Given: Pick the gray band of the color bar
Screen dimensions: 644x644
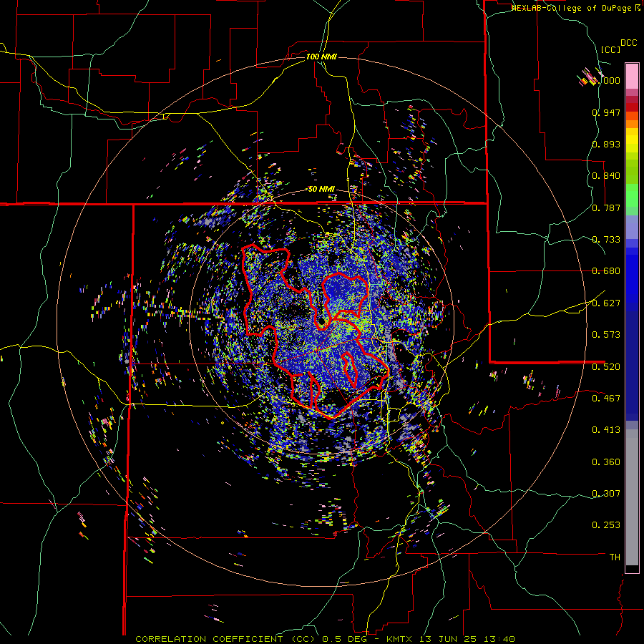Looking at the screenshot, I should [x=632, y=497].
